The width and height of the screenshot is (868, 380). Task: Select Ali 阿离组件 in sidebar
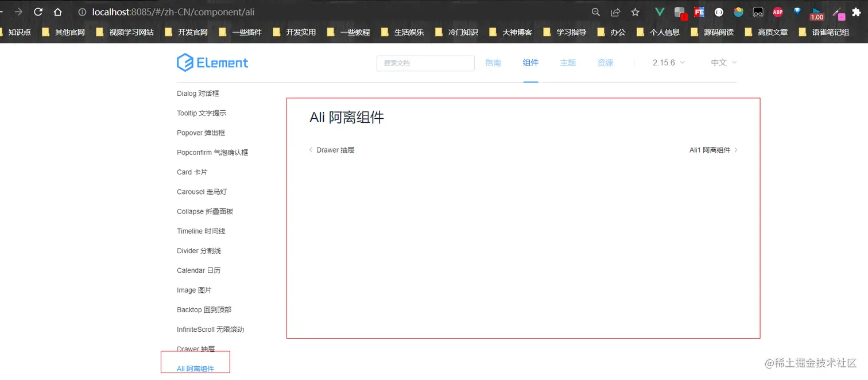coord(195,369)
